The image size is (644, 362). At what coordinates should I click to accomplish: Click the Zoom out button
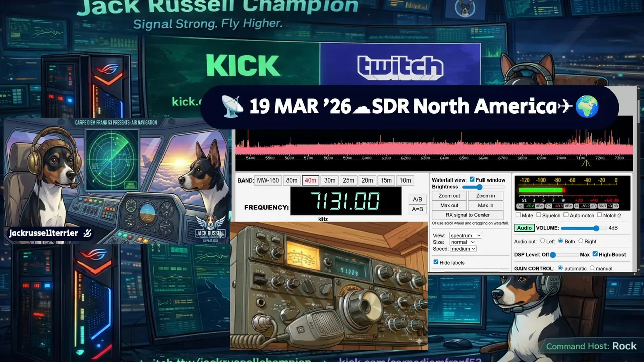pyautogui.click(x=449, y=196)
